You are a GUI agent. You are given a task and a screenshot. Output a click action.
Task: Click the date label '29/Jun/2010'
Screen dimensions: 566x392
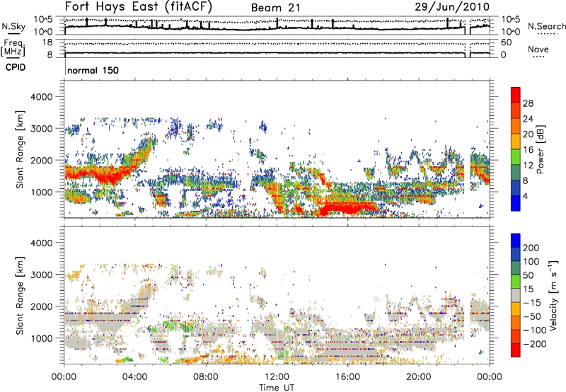(451, 6)
